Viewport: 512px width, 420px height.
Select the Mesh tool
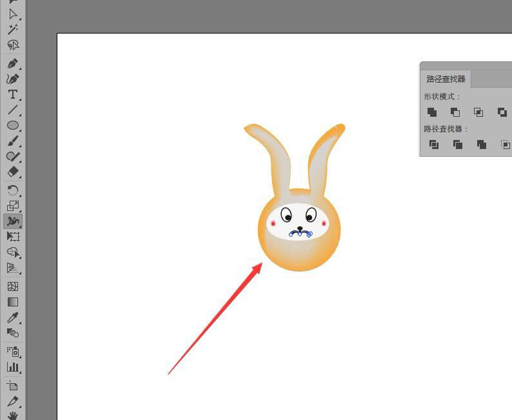tap(13, 286)
